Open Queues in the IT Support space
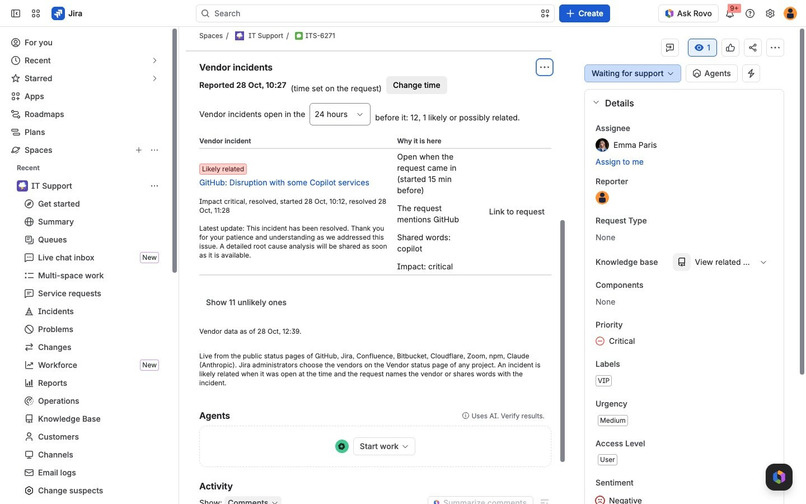Screen dimensions: 806x504 [x=52, y=240]
